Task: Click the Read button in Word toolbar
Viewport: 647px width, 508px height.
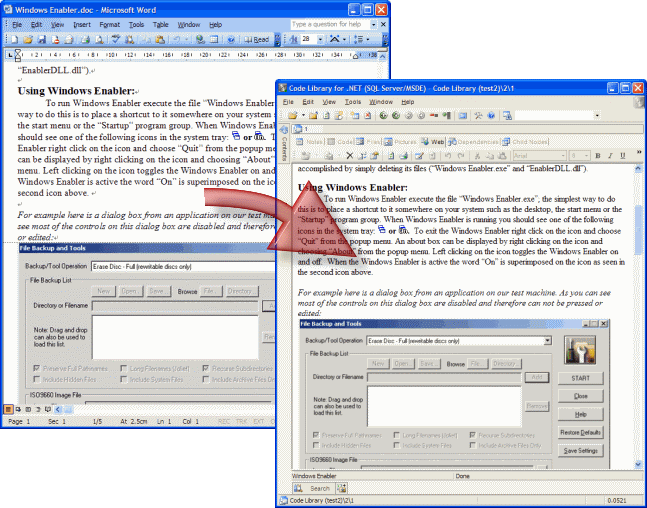Action: (257, 40)
